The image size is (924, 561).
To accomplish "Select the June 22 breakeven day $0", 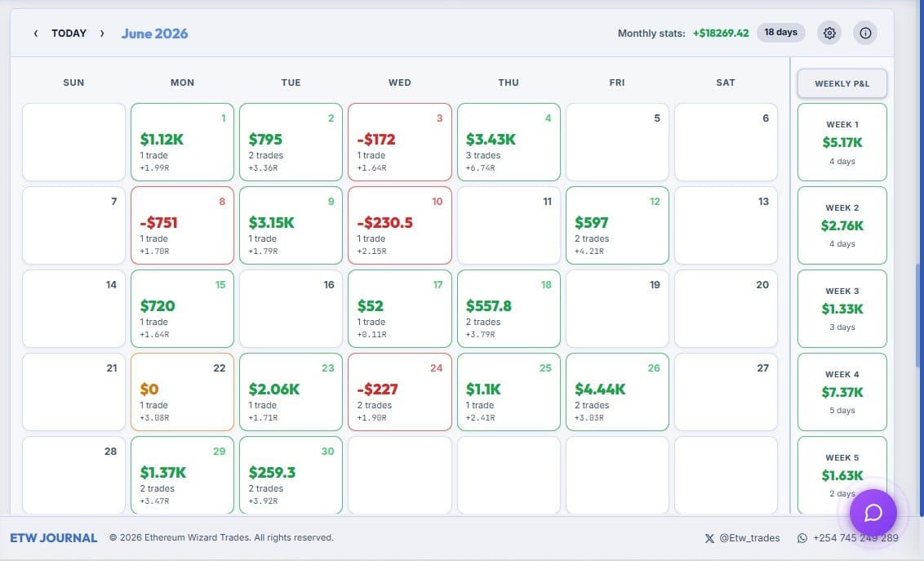I will click(x=182, y=392).
